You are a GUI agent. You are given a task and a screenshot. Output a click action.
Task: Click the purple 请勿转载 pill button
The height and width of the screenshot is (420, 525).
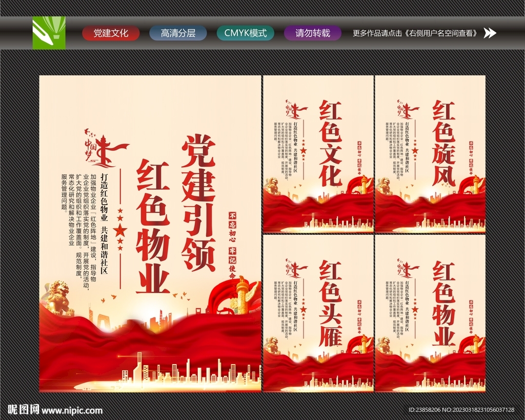pos(313,33)
